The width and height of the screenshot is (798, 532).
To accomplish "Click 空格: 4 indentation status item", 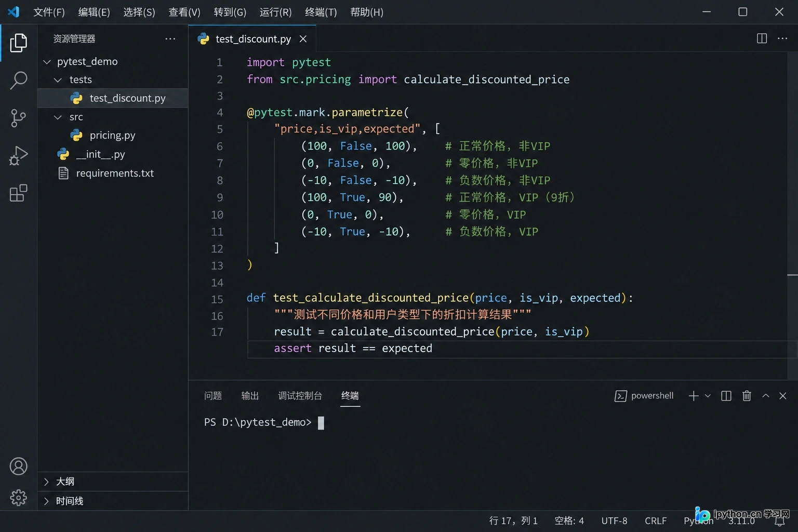I will click(569, 521).
